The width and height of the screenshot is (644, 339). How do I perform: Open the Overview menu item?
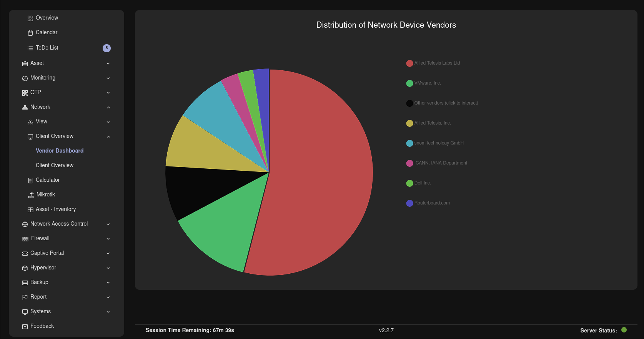click(x=47, y=18)
